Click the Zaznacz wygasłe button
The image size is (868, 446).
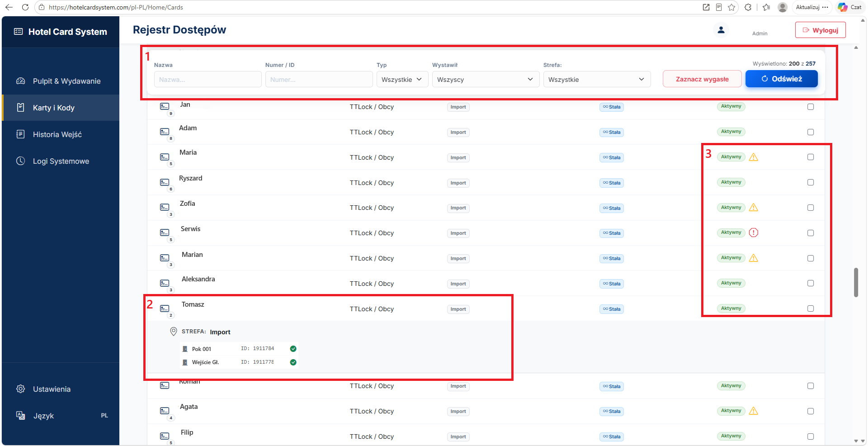pyautogui.click(x=702, y=79)
